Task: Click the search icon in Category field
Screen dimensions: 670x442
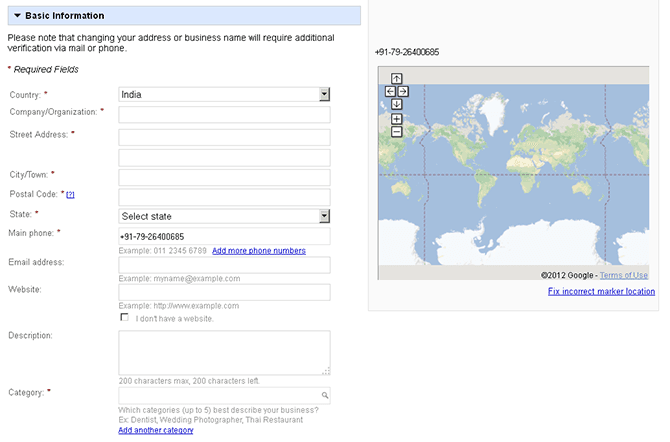Action: point(324,396)
